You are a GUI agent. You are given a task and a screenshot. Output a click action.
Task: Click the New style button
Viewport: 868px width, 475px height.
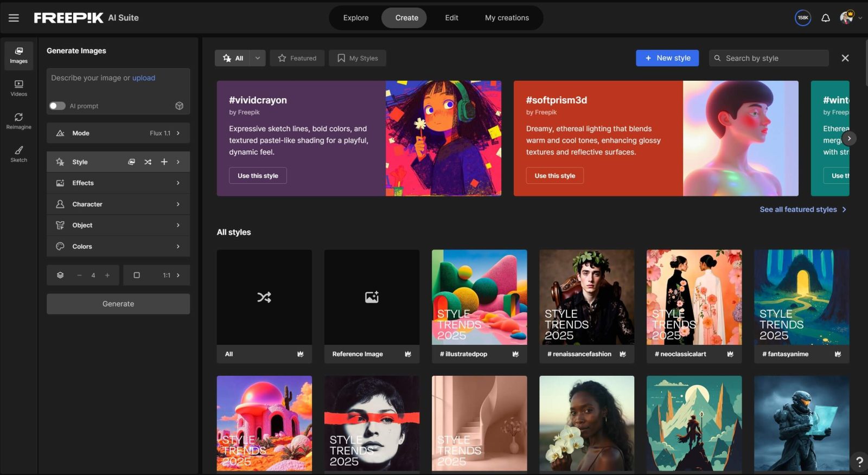667,58
